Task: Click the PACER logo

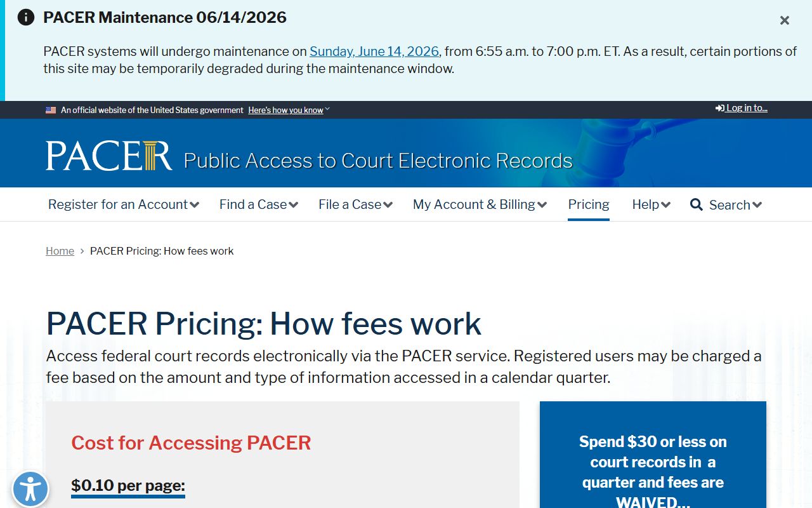Action: (x=108, y=156)
